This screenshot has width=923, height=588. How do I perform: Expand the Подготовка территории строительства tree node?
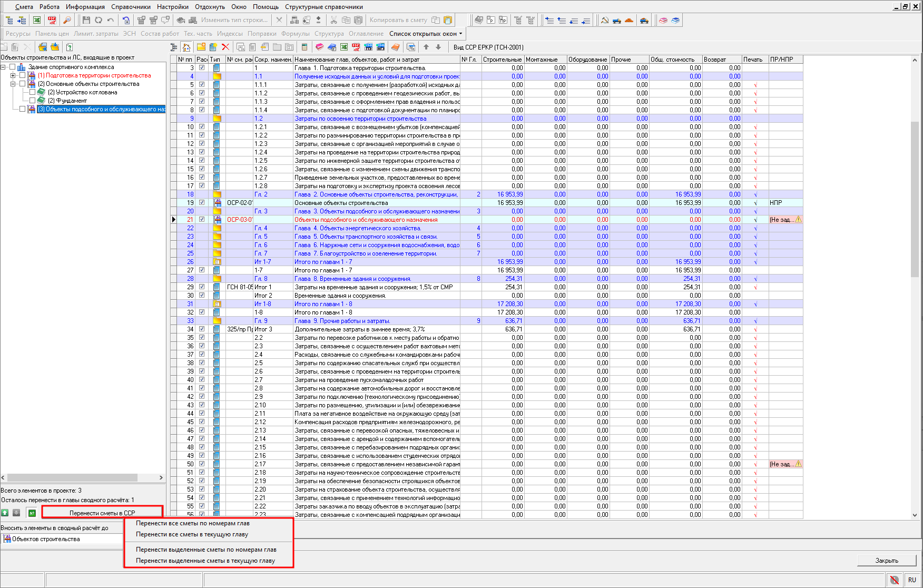pos(13,75)
